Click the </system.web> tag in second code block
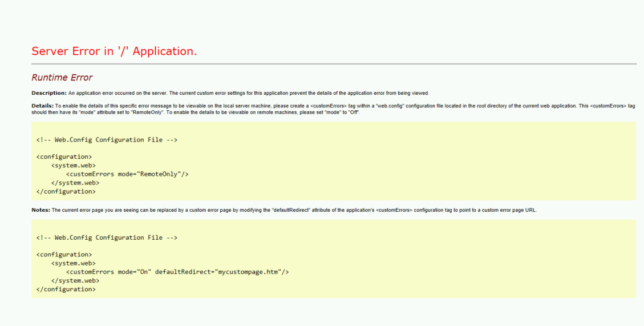The height and width of the screenshot is (326, 644). (75, 281)
